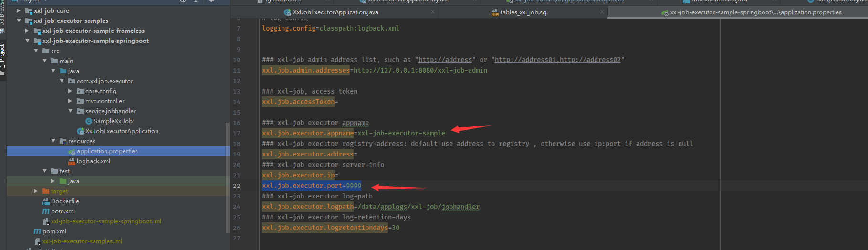Click icon on XxlJobExecutorApplication.java tab

coord(287,12)
